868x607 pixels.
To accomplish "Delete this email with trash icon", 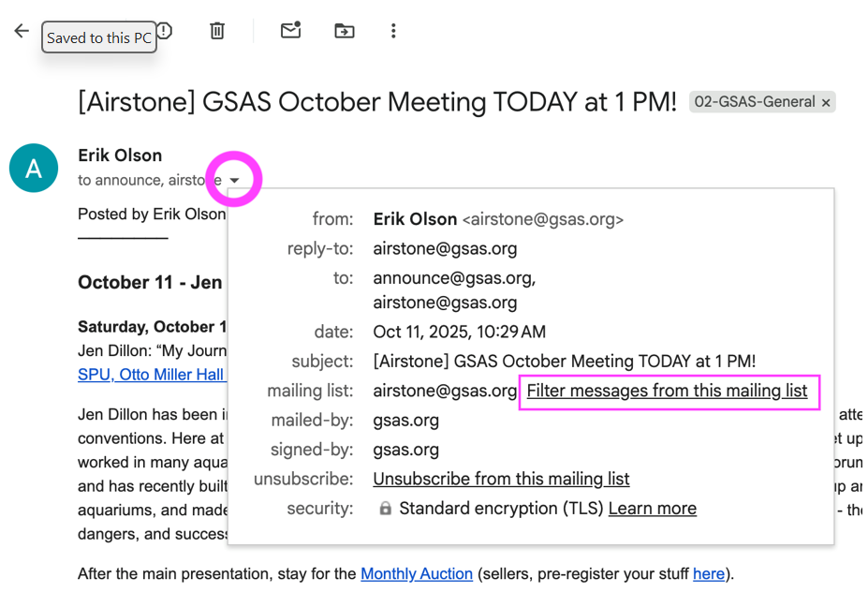I will click(217, 31).
